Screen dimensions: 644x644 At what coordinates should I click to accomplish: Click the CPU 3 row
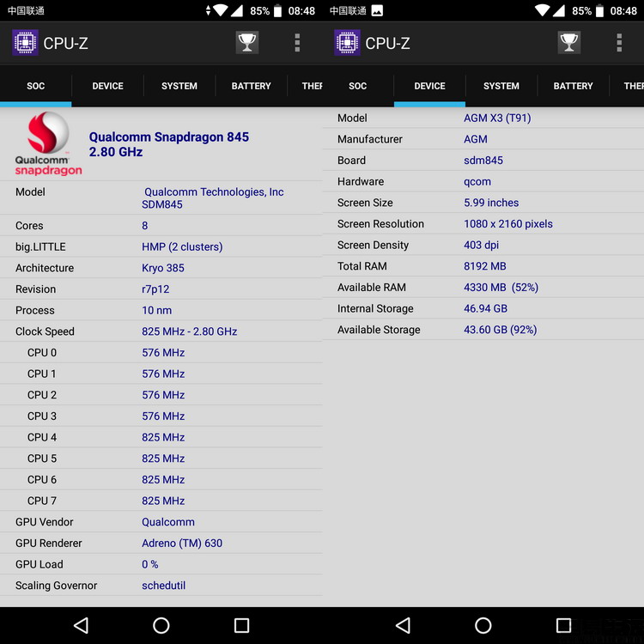(161, 416)
